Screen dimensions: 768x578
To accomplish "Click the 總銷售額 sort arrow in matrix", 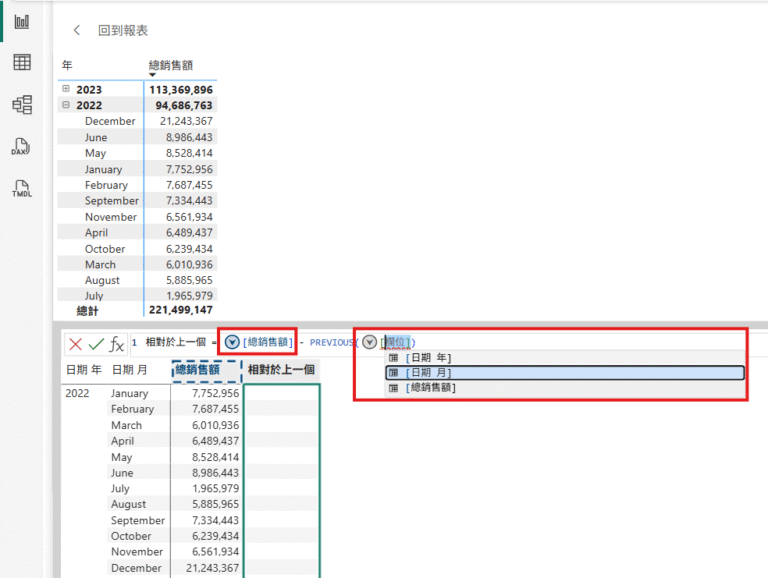I will (153, 75).
